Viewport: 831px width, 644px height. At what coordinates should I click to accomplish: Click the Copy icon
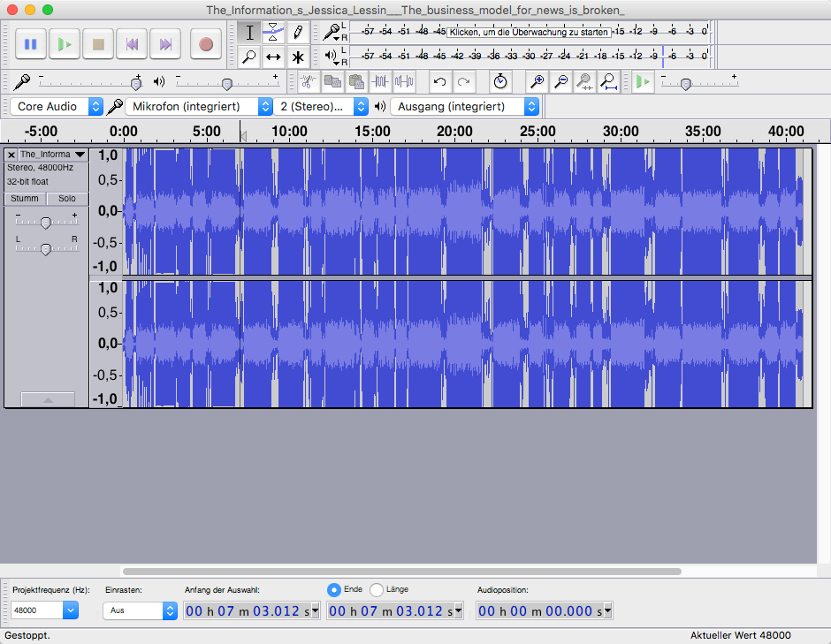pos(332,81)
